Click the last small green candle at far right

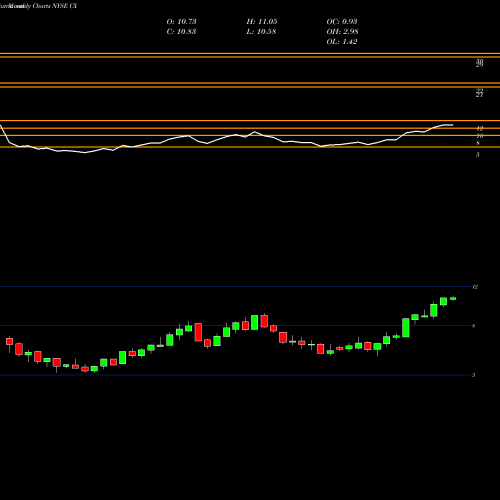453,299
